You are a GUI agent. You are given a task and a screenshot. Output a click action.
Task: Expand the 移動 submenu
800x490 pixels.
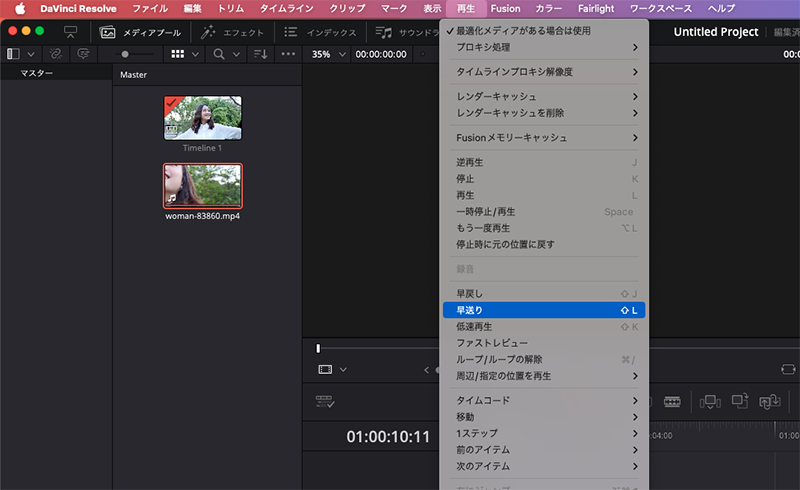[x=544, y=417]
